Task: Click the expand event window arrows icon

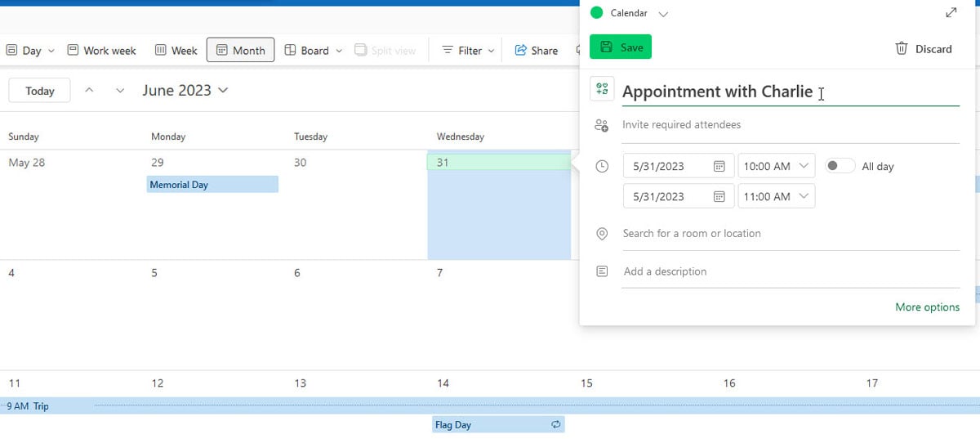Action: (951, 13)
